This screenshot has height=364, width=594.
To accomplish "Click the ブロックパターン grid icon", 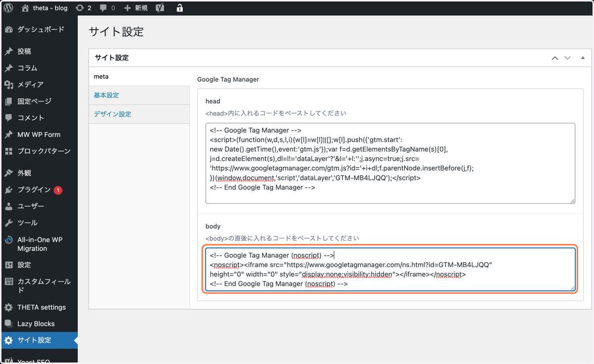I will [x=8, y=151].
